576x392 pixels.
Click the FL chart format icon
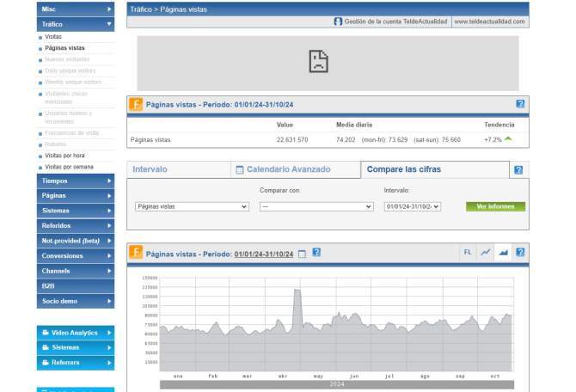point(468,253)
